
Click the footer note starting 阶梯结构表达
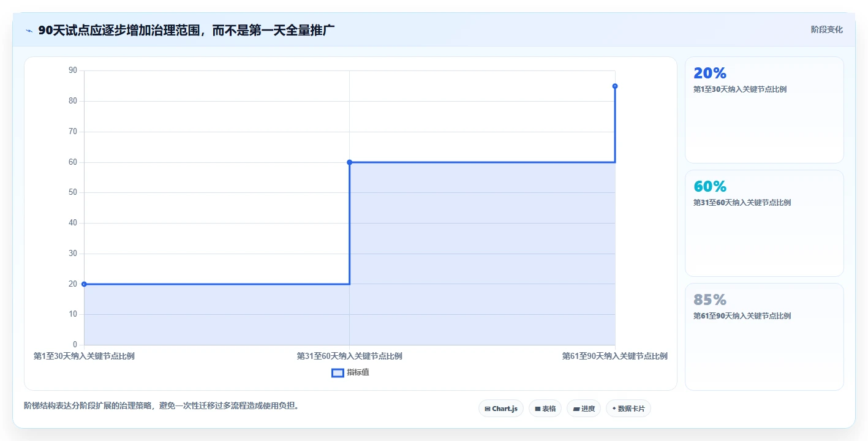pos(161,405)
